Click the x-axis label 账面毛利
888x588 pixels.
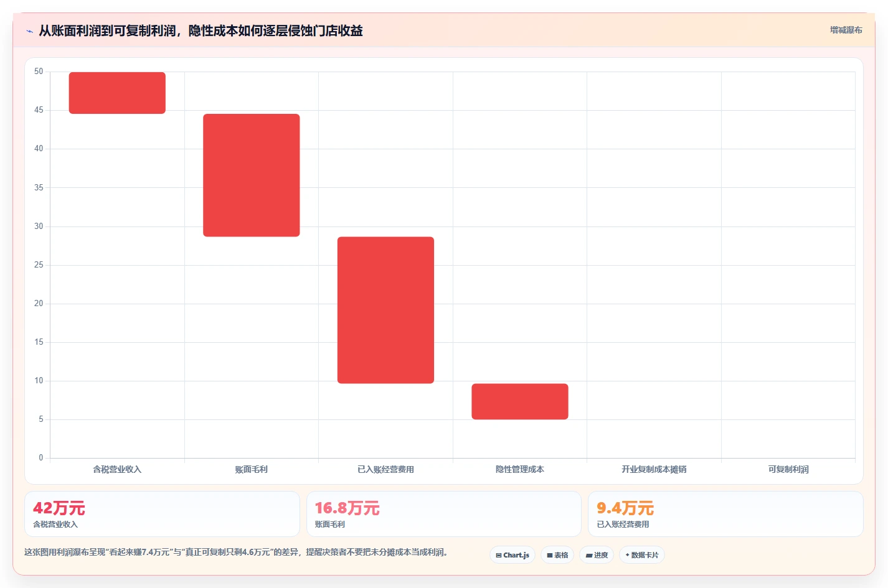pyautogui.click(x=252, y=469)
